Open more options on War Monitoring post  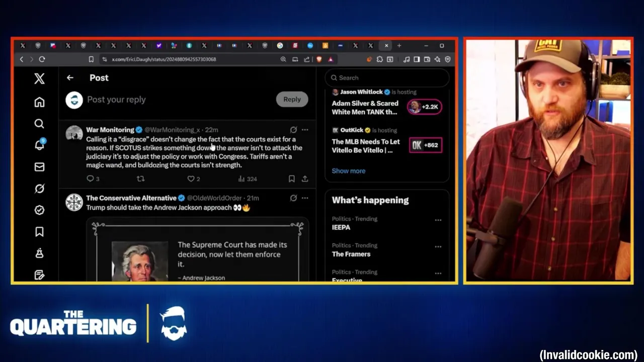[x=305, y=130]
